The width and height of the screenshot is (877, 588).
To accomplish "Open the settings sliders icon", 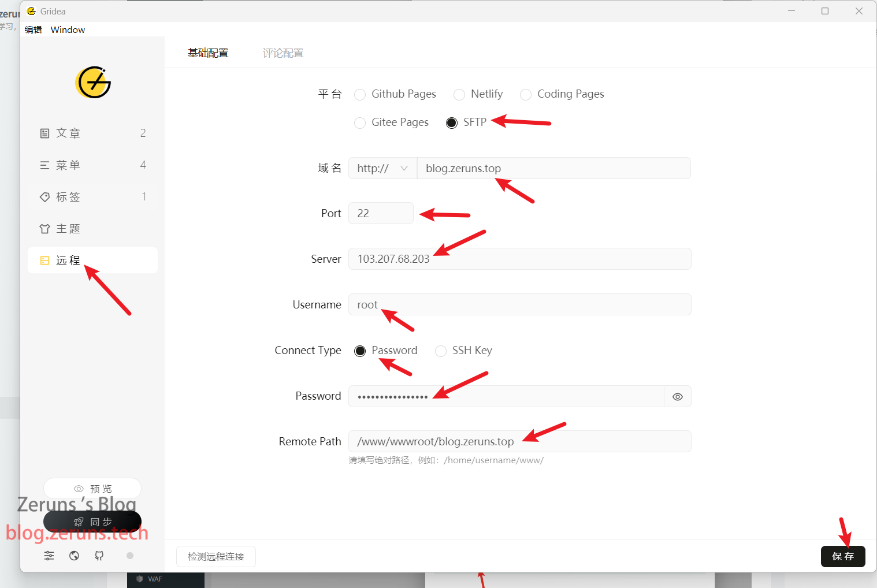I will 49,556.
